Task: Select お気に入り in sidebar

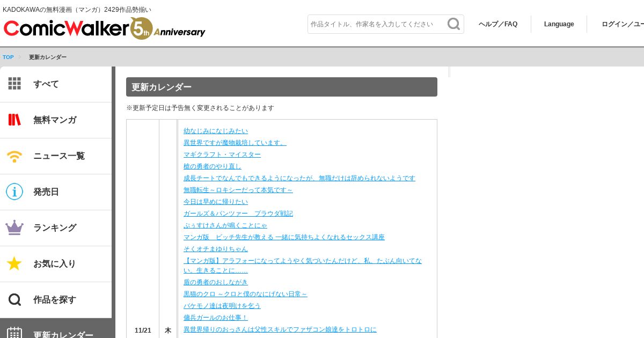Action: (56, 264)
